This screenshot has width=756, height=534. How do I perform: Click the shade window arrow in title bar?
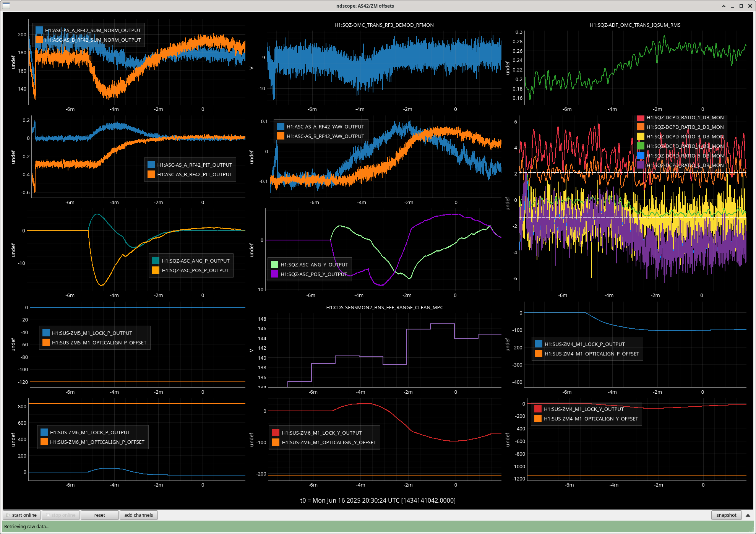pyautogui.click(x=724, y=6)
